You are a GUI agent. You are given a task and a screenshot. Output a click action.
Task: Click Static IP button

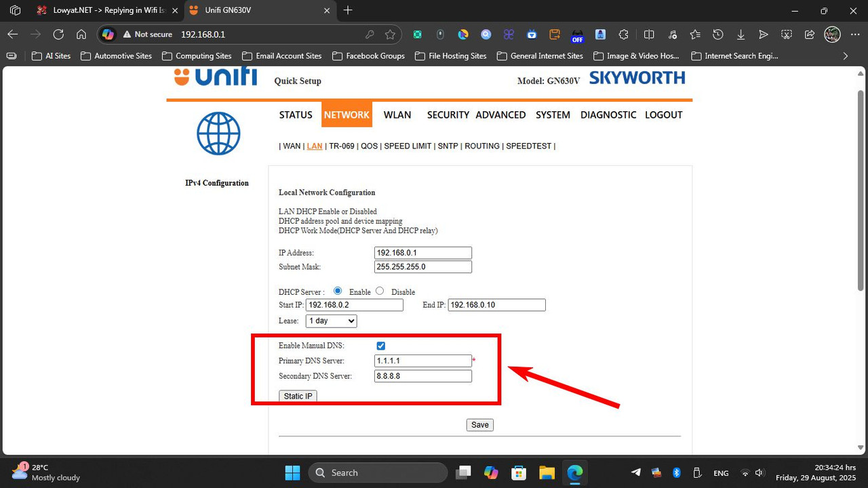(298, 396)
